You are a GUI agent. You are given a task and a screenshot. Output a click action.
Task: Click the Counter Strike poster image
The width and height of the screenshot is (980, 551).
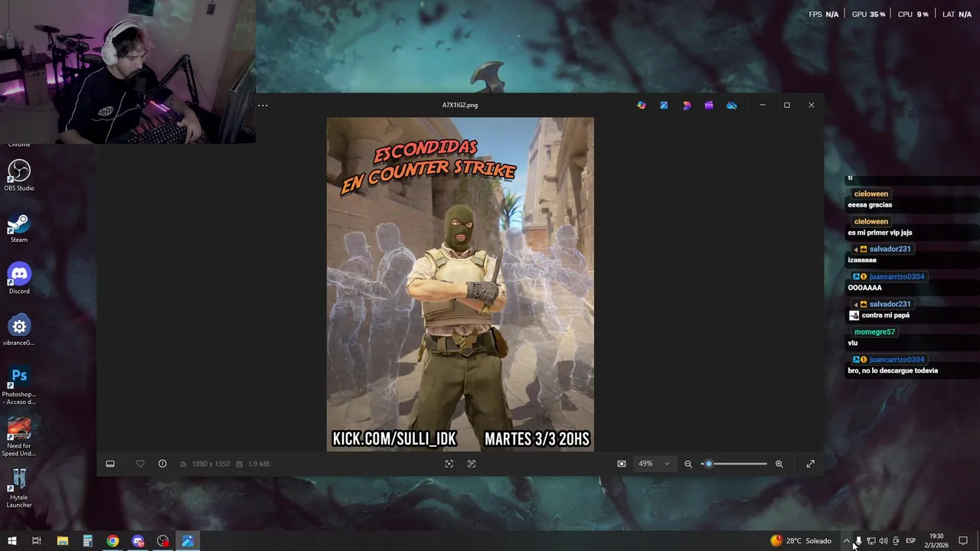click(x=460, y=284)
